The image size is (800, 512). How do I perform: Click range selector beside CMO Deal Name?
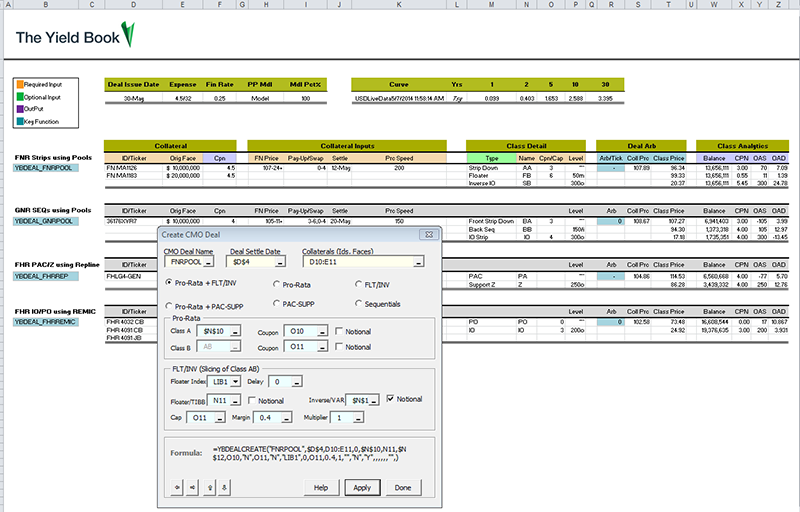pyautogui.click(x=208, y=262)
